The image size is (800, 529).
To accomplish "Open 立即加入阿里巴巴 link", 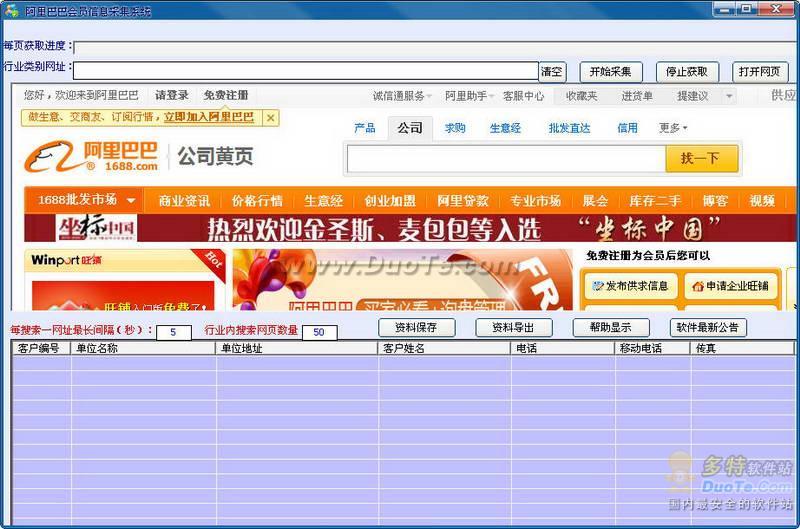I will pyautogui.click(x=209, y=117).
